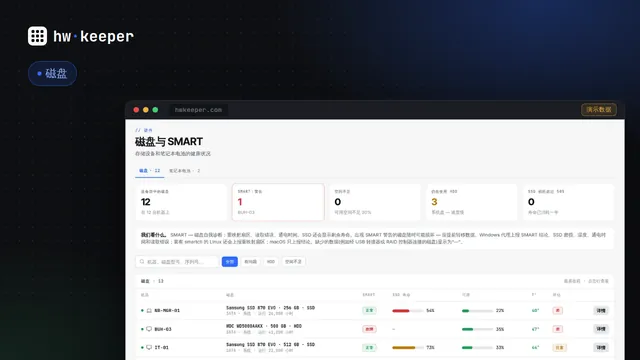Screen dimensions: 640x360
Task: Open the low space card with 20% note
Action: pos(375,202)
